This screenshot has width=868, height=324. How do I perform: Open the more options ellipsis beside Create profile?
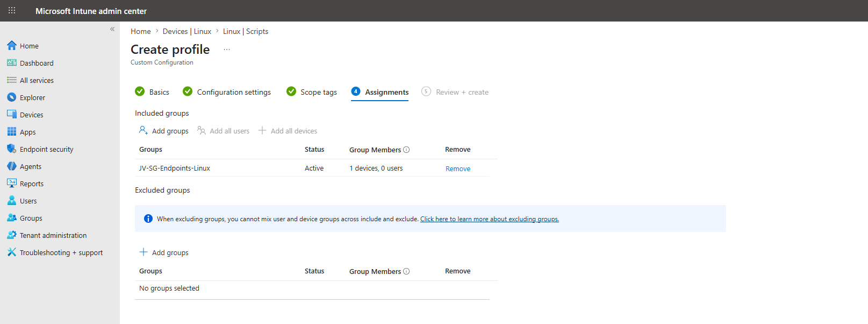click(x=227, y=50)
